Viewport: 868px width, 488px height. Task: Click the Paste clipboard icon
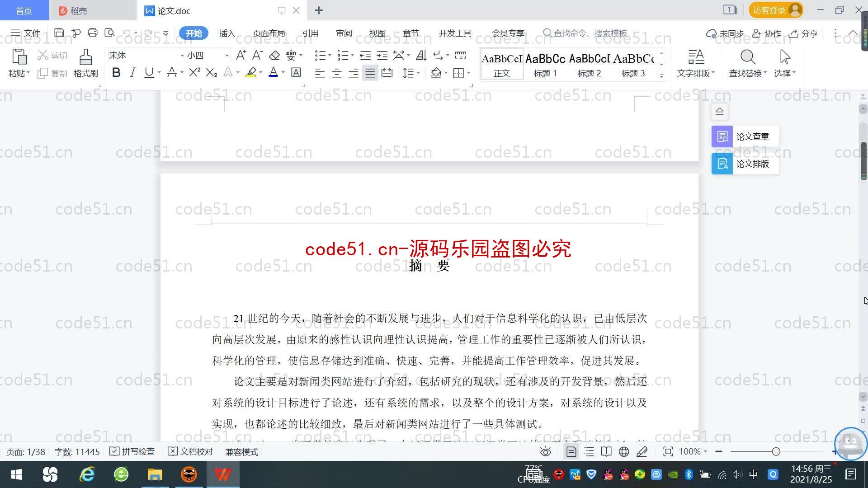click(19, 57)
